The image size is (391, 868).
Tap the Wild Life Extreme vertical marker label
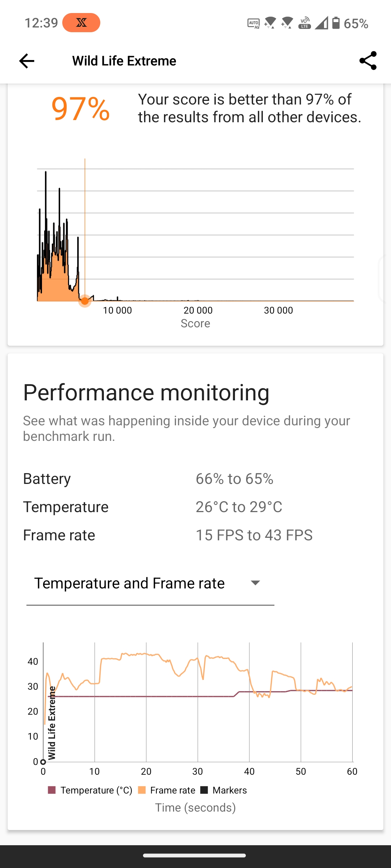(52, 723)
